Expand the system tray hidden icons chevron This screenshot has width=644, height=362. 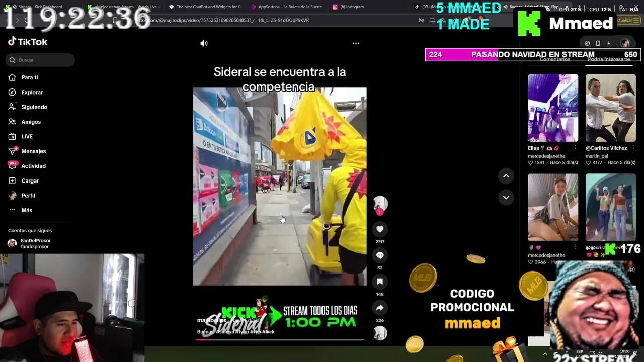[x=545, y=354]
